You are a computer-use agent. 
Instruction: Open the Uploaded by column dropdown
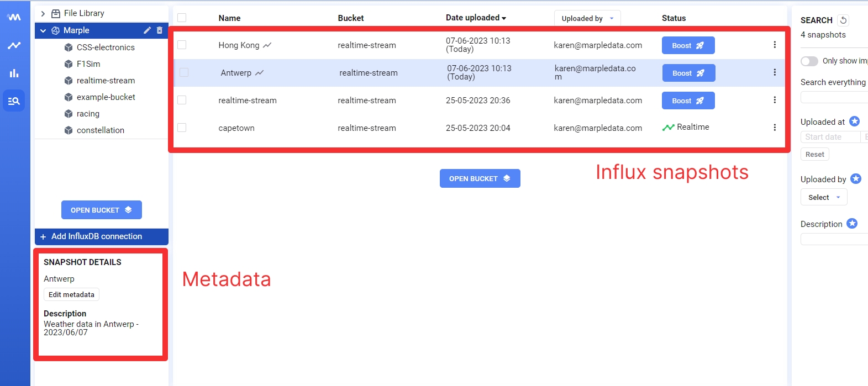pyautogui.click(x=587, y=18)
